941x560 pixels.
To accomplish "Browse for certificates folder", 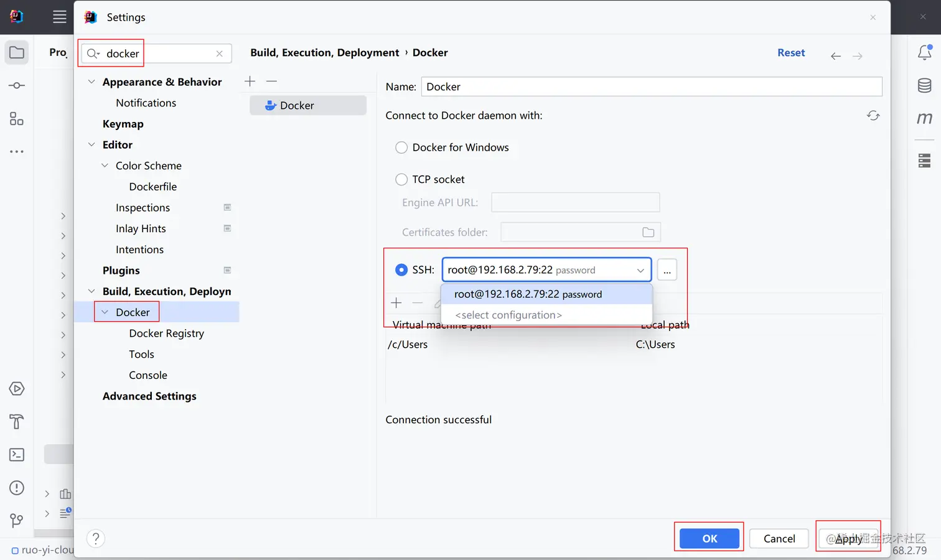I will 648,232.
